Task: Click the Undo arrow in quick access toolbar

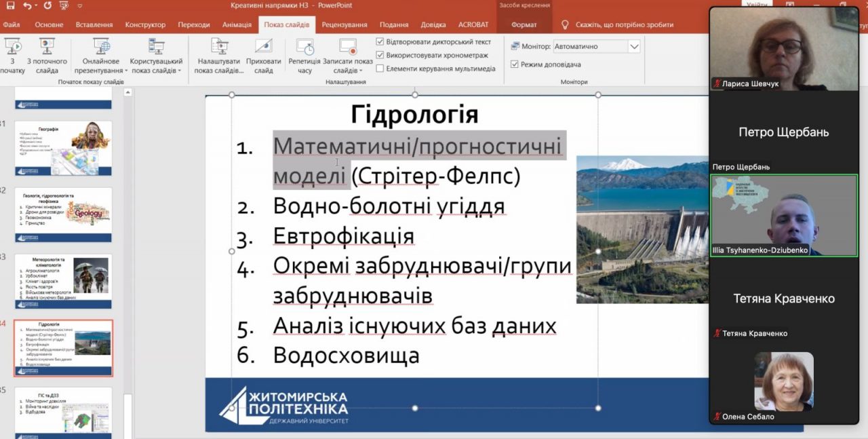Action: (28, 5)
